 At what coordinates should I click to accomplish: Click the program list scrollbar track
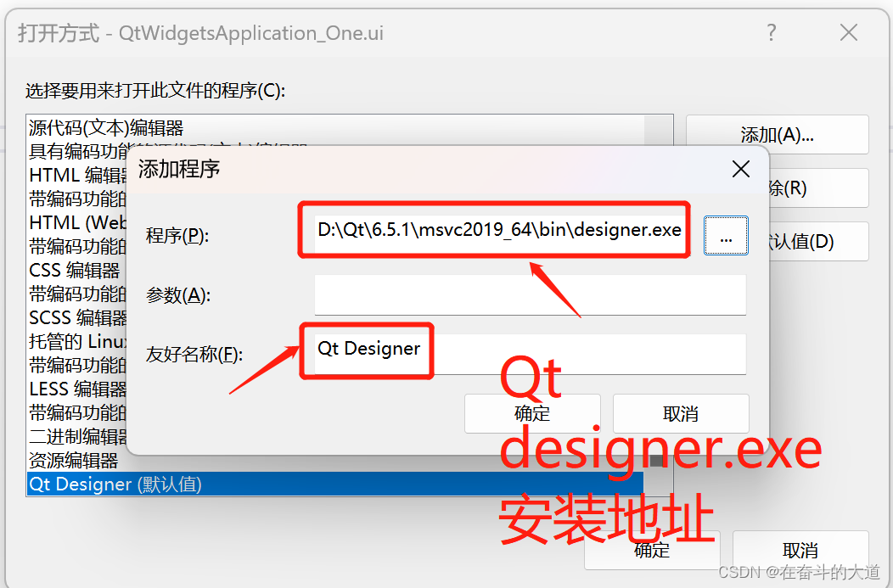(659, 130)
